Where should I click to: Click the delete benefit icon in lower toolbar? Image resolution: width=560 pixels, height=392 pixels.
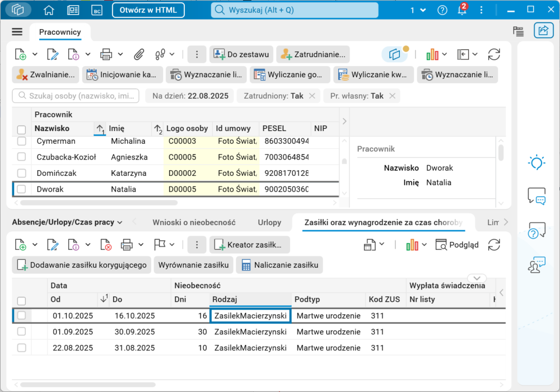tap(106, 245)
